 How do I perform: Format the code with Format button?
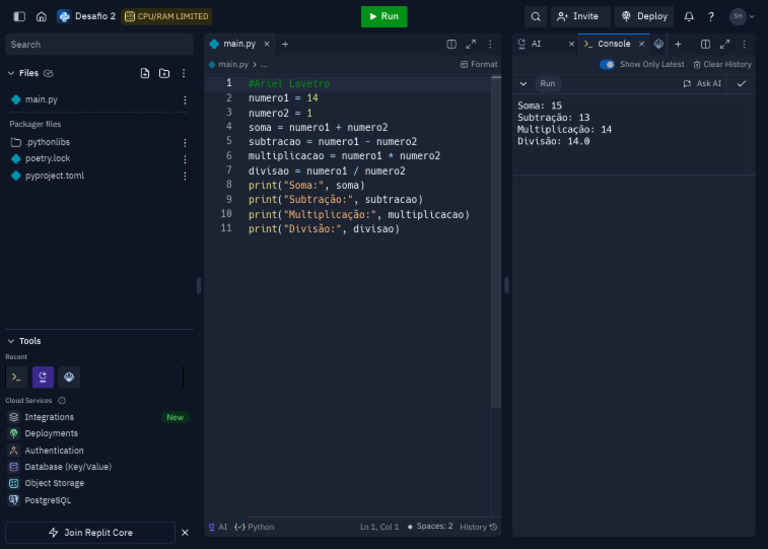pos(479,64)
